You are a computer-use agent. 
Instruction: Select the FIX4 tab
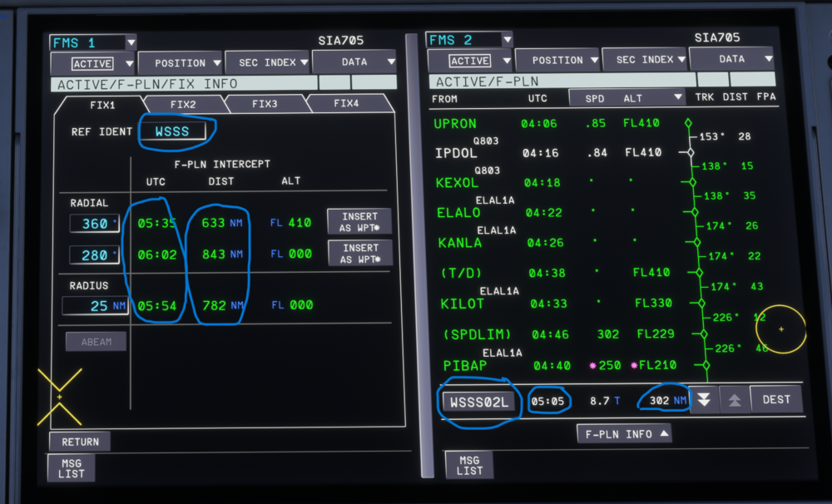pyautogui.click(x=346, y=105)
